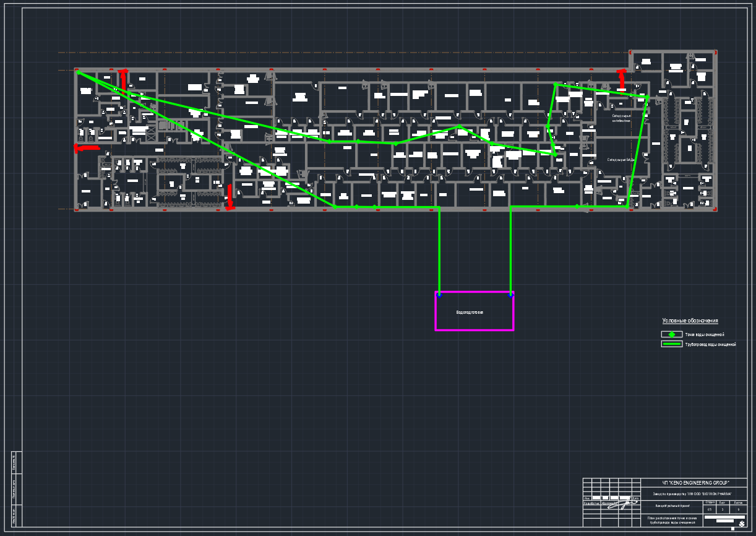Click the Склад сырья антибиотики room label
Screen dimensions: 756x536
click(x=621, y=118)
